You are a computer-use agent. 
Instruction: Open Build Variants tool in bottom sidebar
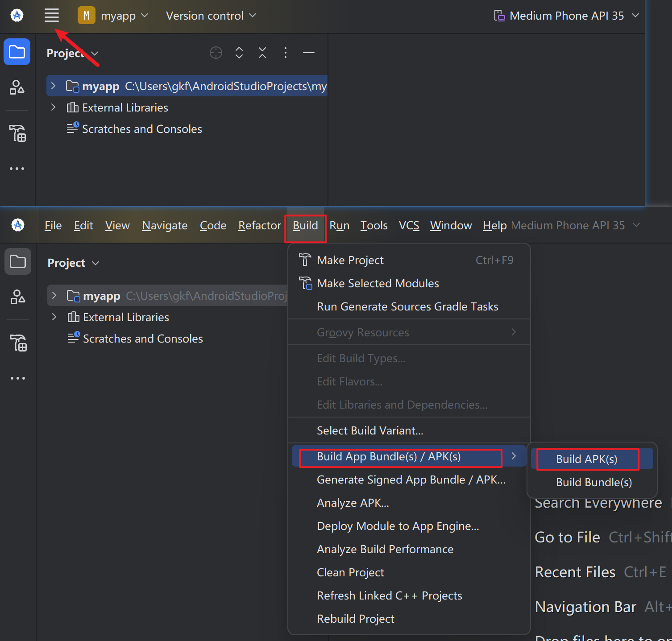point(18,343)
